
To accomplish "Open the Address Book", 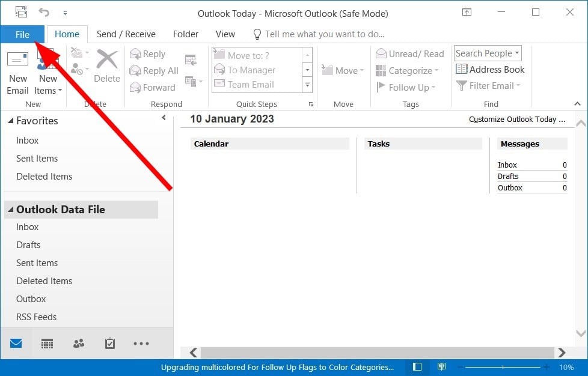I will (490, 69).
